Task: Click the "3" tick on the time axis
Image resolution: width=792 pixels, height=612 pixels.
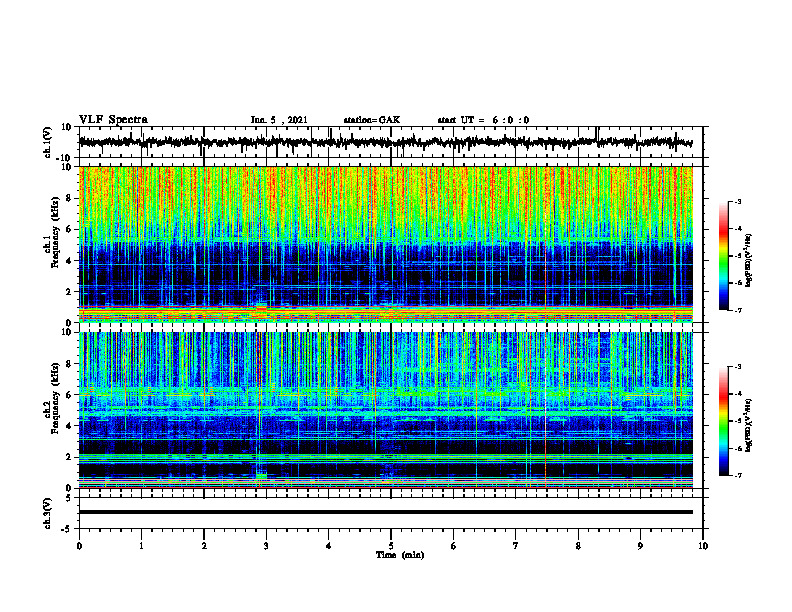Action: click(x=266, y=546)
